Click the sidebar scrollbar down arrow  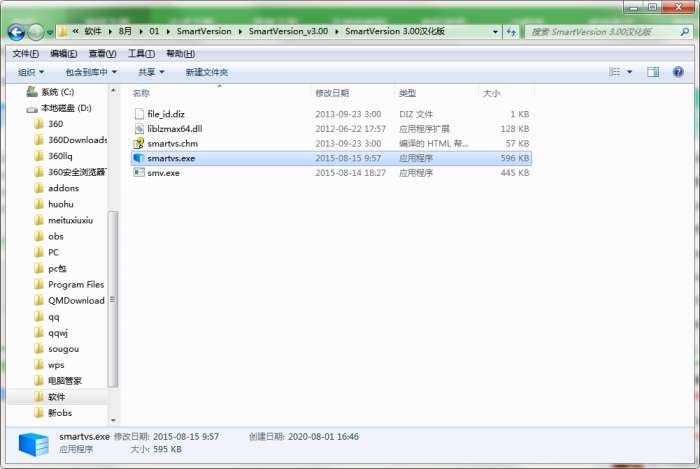pyautogui.click(x=113, y=420)
